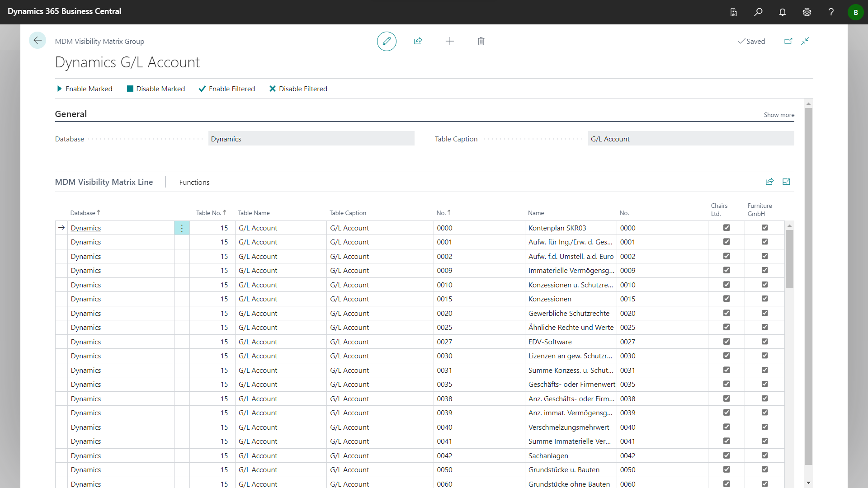Click the table vertical scrollbar thumb
Image resolution: width=868 pixels, height=488 pixels.
tap(789, 259)
